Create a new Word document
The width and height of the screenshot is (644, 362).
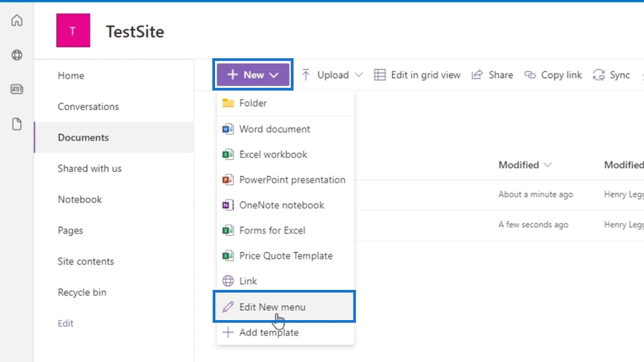[285, 129]
